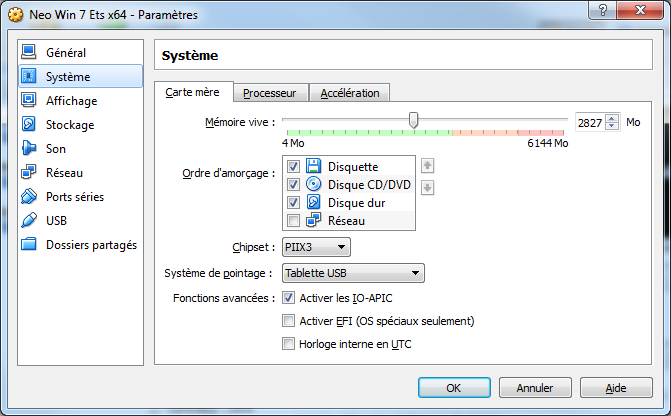The width and height of the screenshot is (671, 416).
Task: Uncheck the Disquette boot device checkbox
Action: click(x=293, y=166)
